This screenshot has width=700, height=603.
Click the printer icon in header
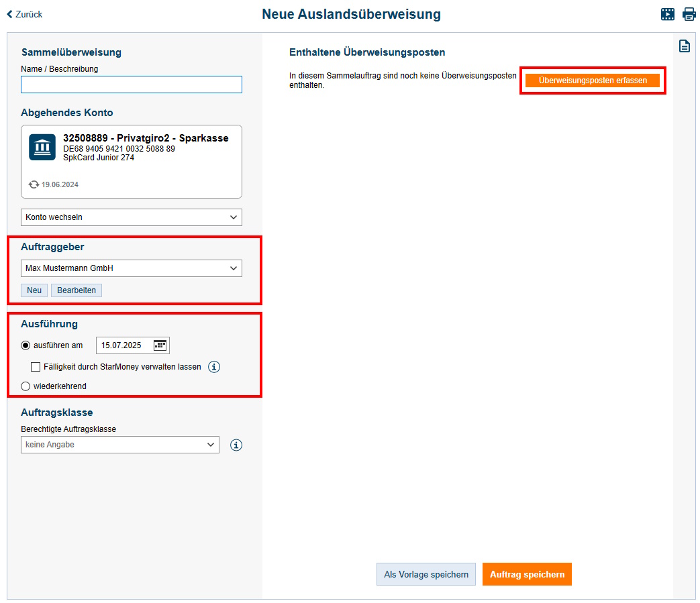pyautogui.click(x=689, y=14)
